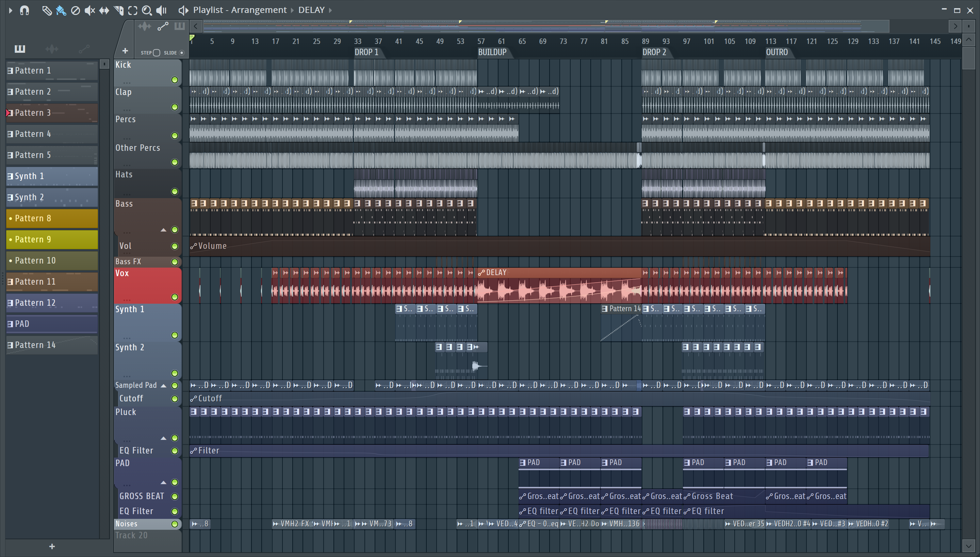Select the Other Percs track header
980x557 pixels.
(148, 155)
